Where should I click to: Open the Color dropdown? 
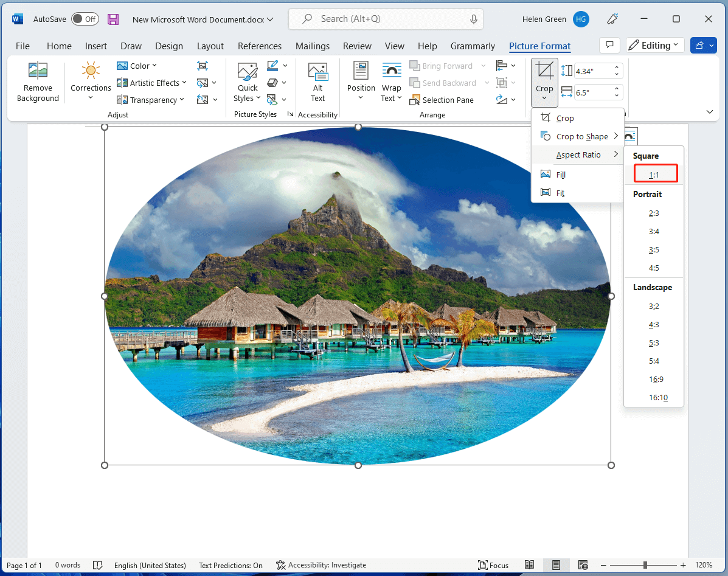click(x=139, y=66)
